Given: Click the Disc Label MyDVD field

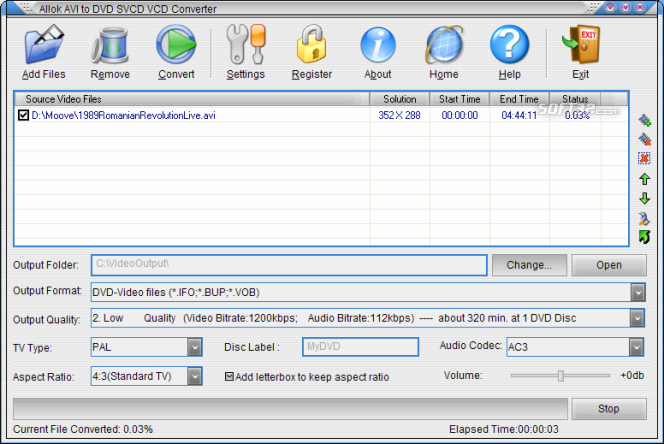Looking at the screenshot, I should (x=360, y=347).
